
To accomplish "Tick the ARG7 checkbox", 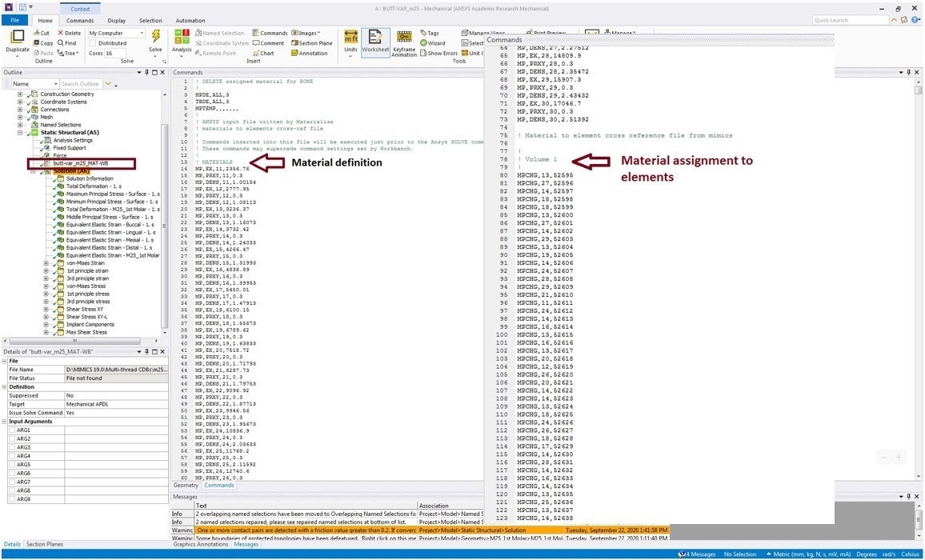I will [12, 482].
